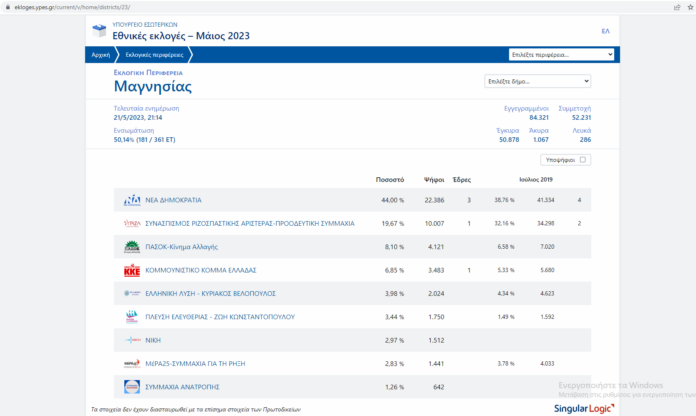Click the green ΠΑΣΟΚ party logo

[x=132, y=247]
